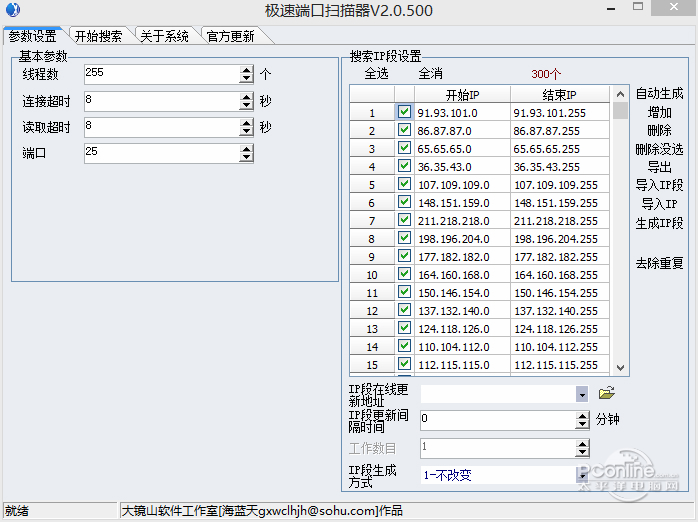The image size is (698, 522).
Task: Click the IP list vertical scrollbar thumb
Action: (x=620, y=111)
